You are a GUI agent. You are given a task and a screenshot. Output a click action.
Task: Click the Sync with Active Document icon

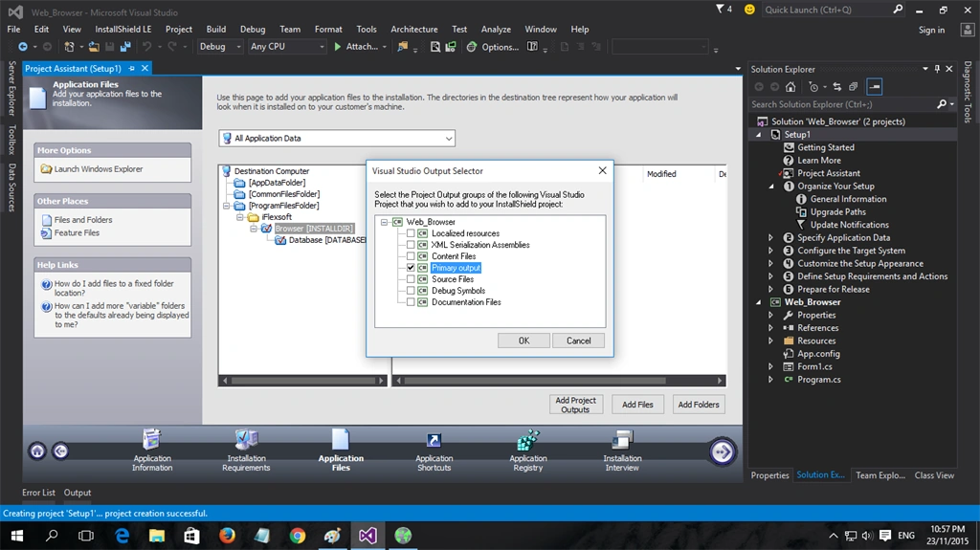[836, 87]
